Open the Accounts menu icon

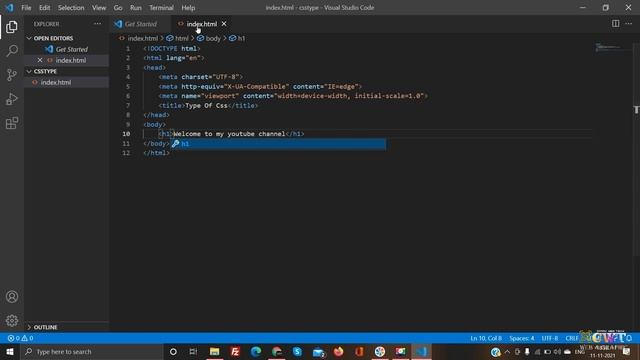12,297
